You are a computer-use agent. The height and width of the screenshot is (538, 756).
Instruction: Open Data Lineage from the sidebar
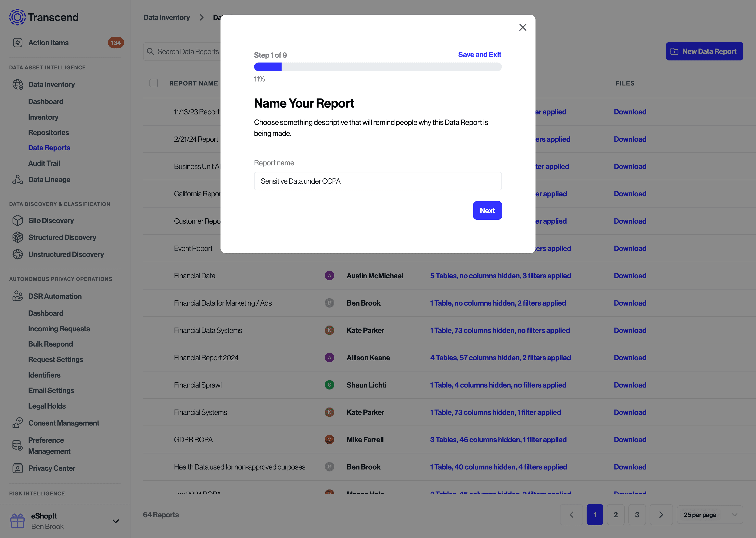coord(49,179)
